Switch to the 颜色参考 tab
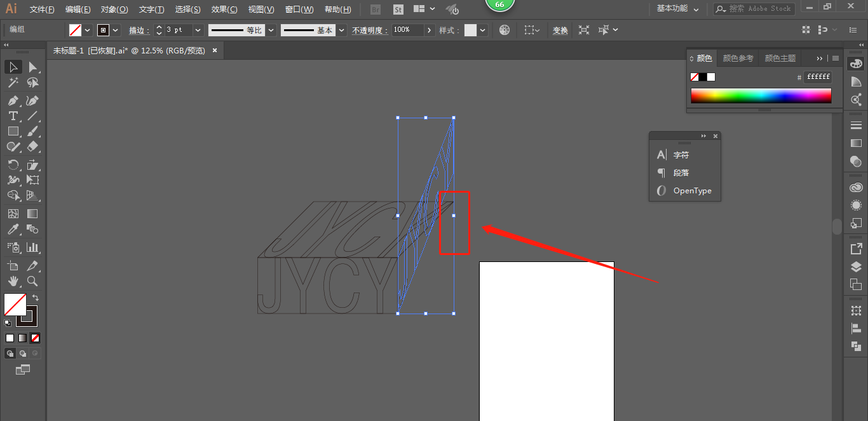The width and height of the screenshot is (868, 421). 738,58
